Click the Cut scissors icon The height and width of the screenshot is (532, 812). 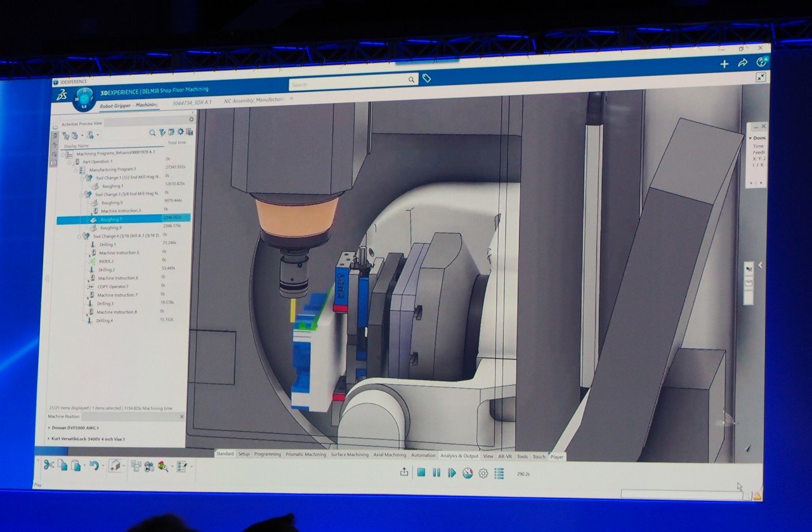[49, 465]
